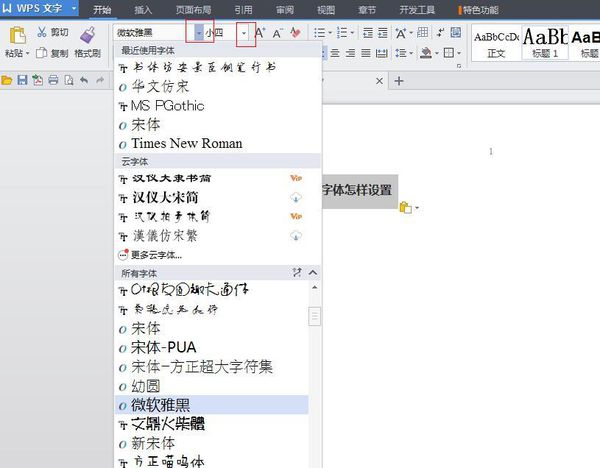The height and width of the screenshot is (468, 600).
Task: Select the Format Painter brush
Action: pyautogui.click(x=88, y=35)
